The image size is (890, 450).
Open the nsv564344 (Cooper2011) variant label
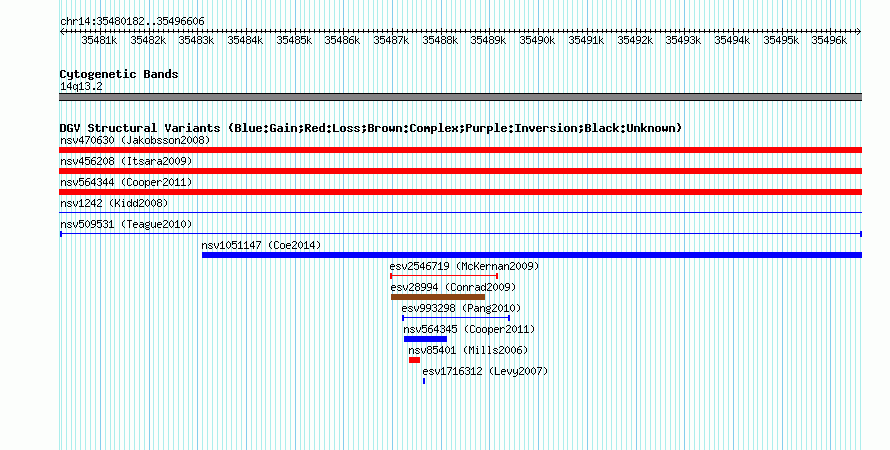(126, 182)
